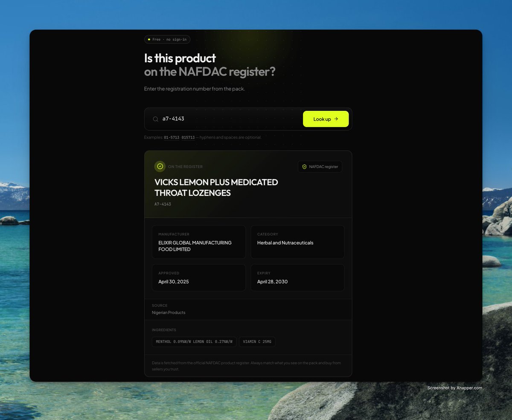Click the APPROVED field label
Screen dimensions: 512x420
[169, 273]
